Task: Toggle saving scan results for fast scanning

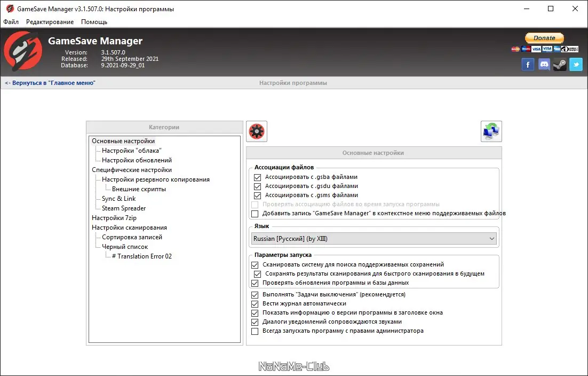Action: coord(257,274)
